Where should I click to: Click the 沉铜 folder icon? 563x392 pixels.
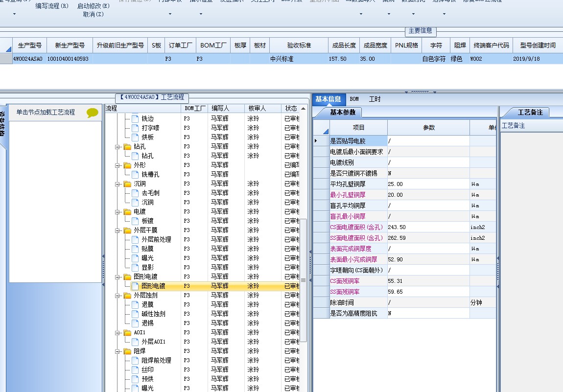(x=127, y=184)
